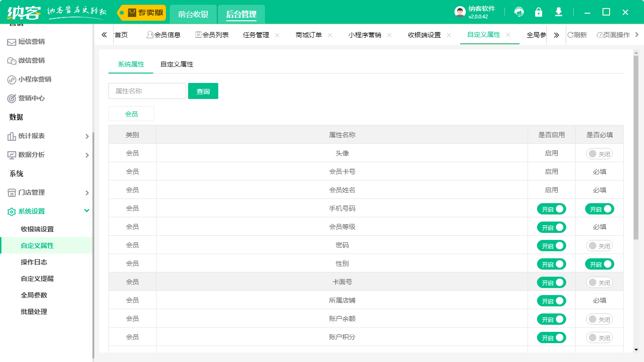The image size is (644, 362).
Task: Toggle 是否启用 switch for 性别
Action: (x=552, y=264)
